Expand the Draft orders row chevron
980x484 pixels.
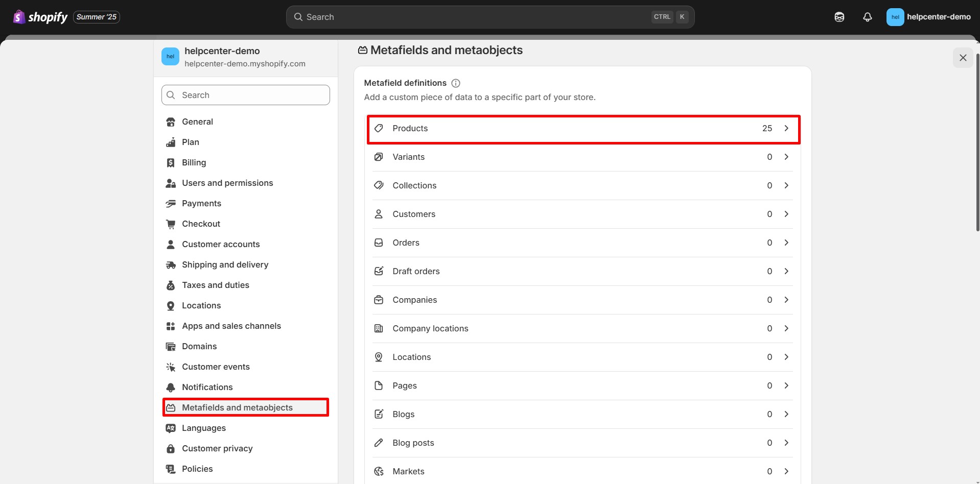pos(786,271)
